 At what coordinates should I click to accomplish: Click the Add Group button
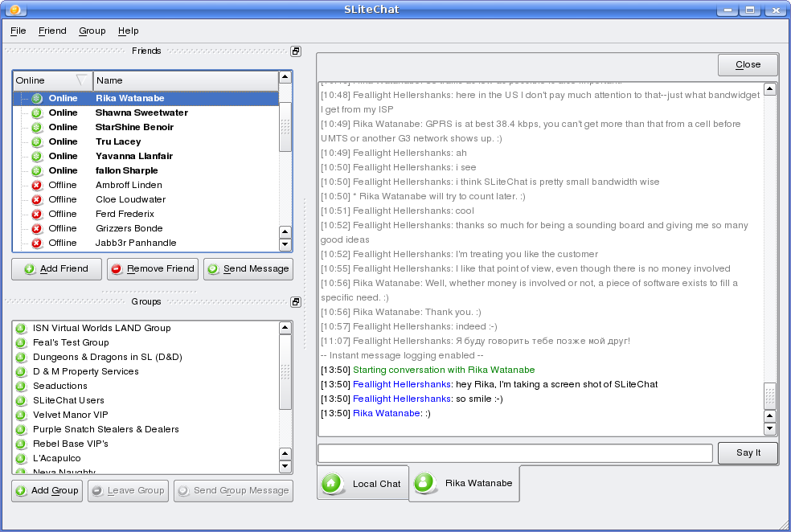(x=47, y=491)
